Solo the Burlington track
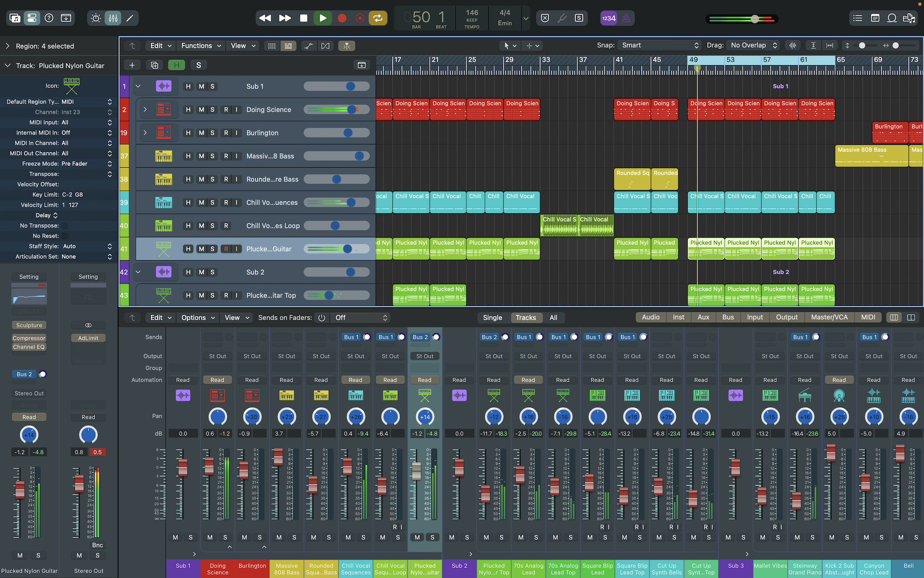This screenshot has width=924, height=578. tap(213, 133)
